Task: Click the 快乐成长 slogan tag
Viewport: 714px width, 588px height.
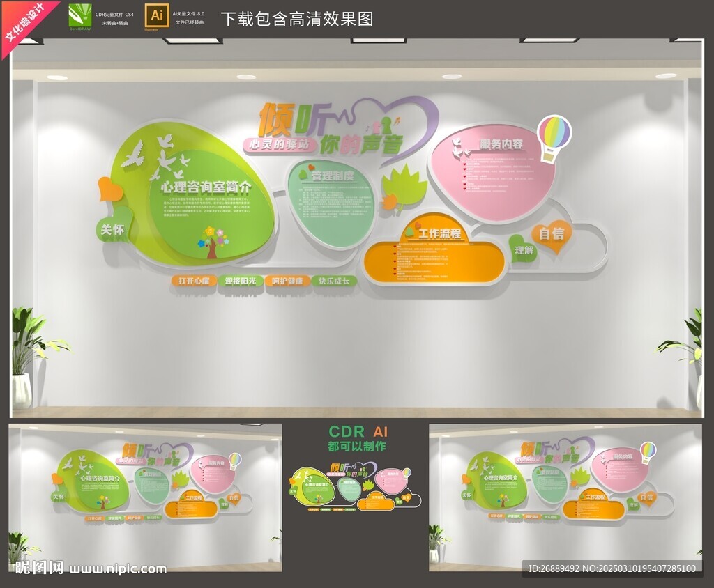Action: [334, 281]
